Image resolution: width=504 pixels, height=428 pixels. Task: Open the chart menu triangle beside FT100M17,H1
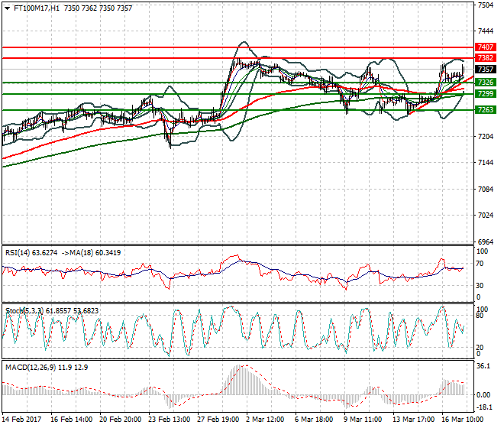tap(7, 8)
